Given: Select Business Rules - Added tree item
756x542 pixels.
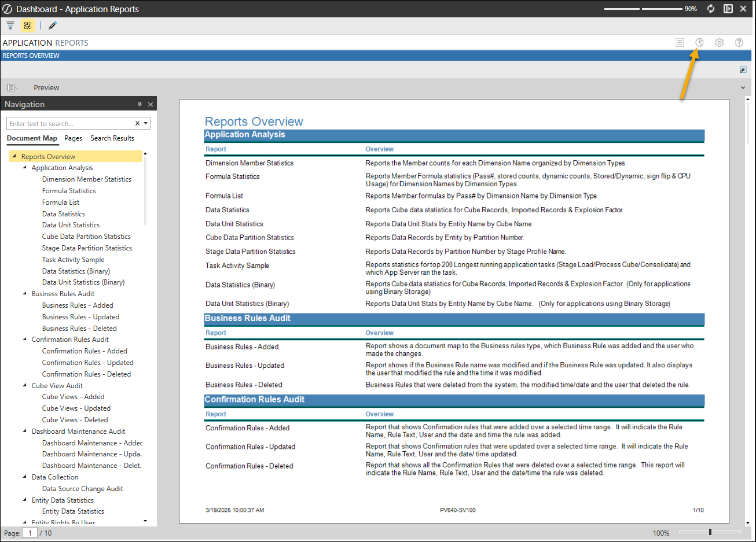Looking at the screenshot, I should coord(78,305).
